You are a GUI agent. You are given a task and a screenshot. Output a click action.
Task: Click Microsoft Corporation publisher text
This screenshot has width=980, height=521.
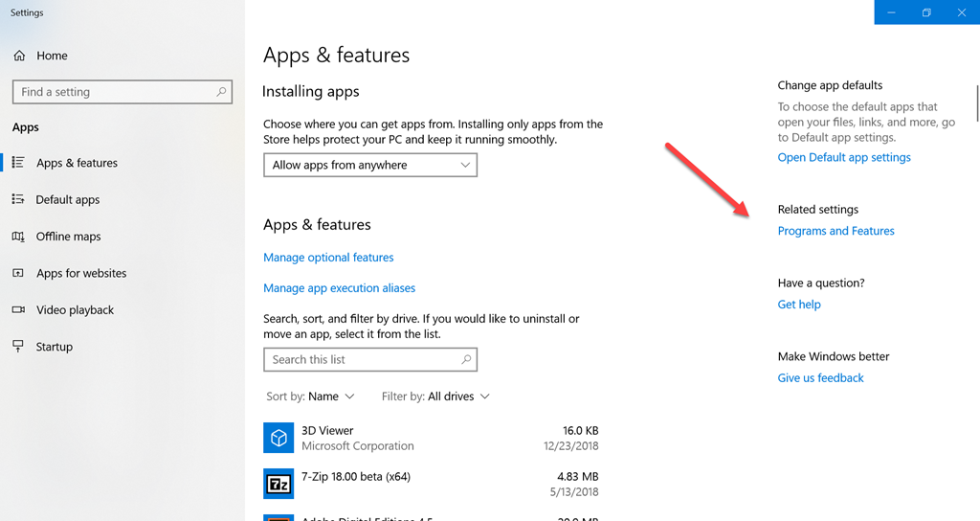pos(358,446)
